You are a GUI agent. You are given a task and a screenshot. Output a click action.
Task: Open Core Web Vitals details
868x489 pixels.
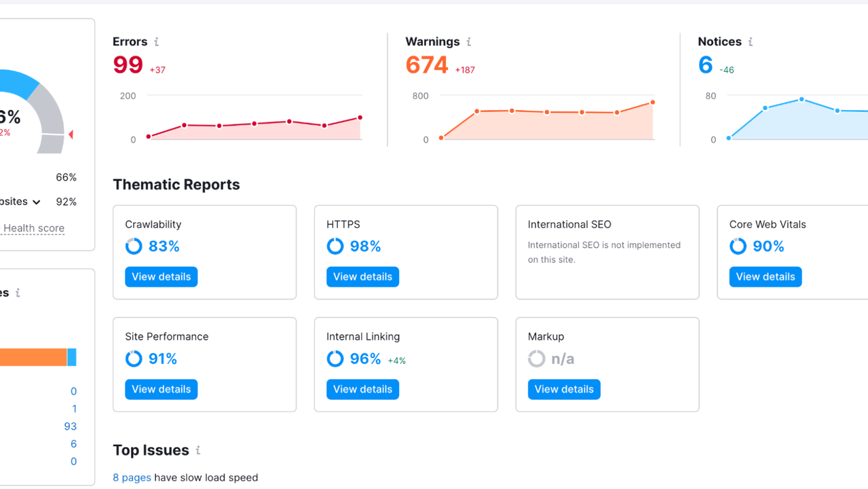[x=765, y=276]
